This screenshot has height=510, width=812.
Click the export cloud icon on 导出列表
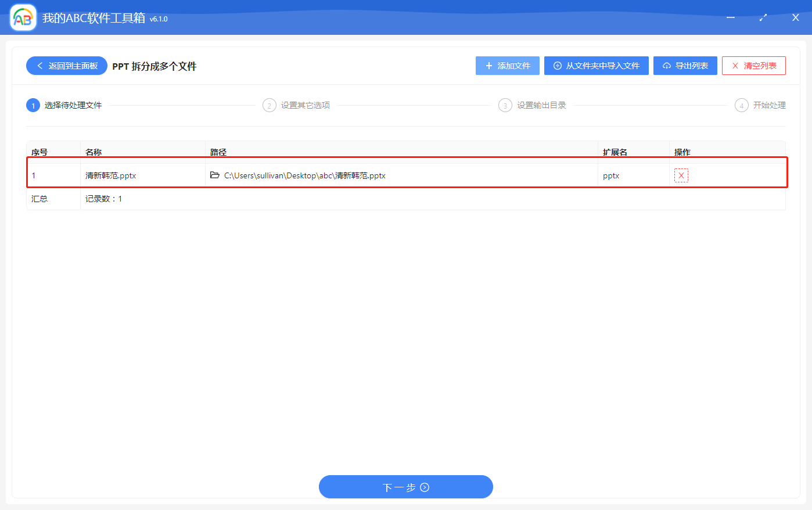pos(666,66)
